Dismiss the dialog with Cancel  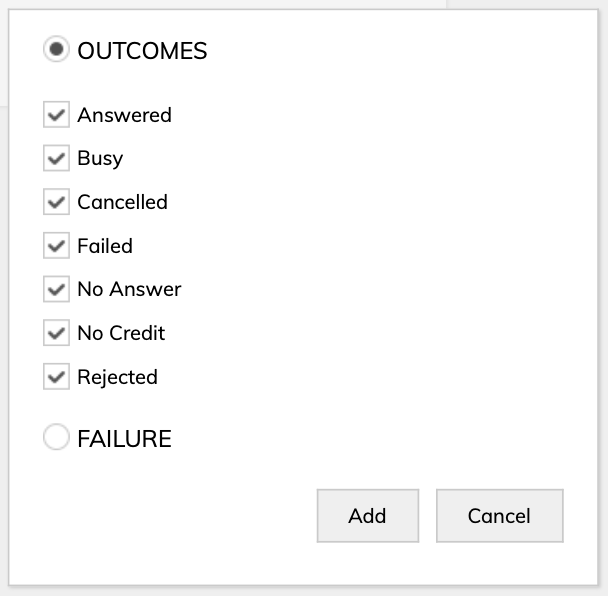point(499,516)
